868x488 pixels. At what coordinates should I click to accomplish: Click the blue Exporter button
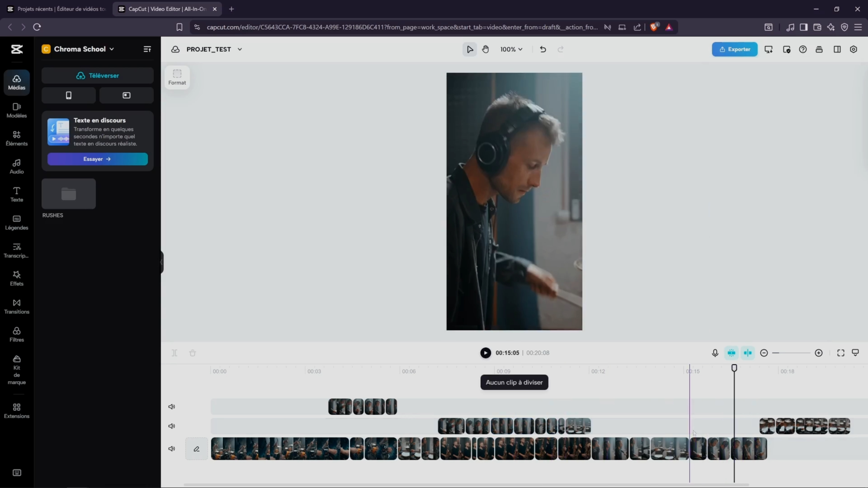(x=735, y=49)
